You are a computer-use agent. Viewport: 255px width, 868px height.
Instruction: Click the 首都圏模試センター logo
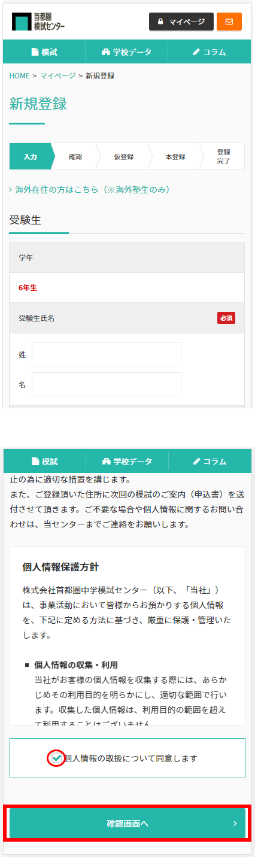[x=38, y=22]
